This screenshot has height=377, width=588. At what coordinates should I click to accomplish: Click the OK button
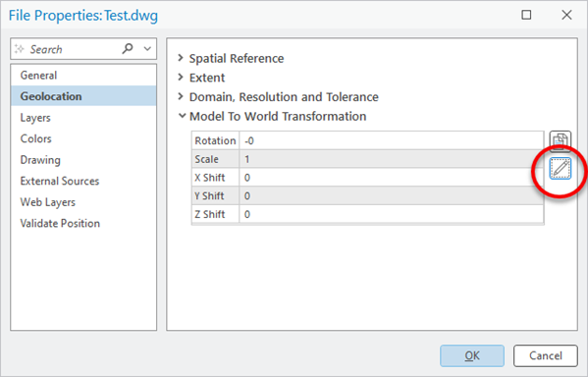[472, 355]
